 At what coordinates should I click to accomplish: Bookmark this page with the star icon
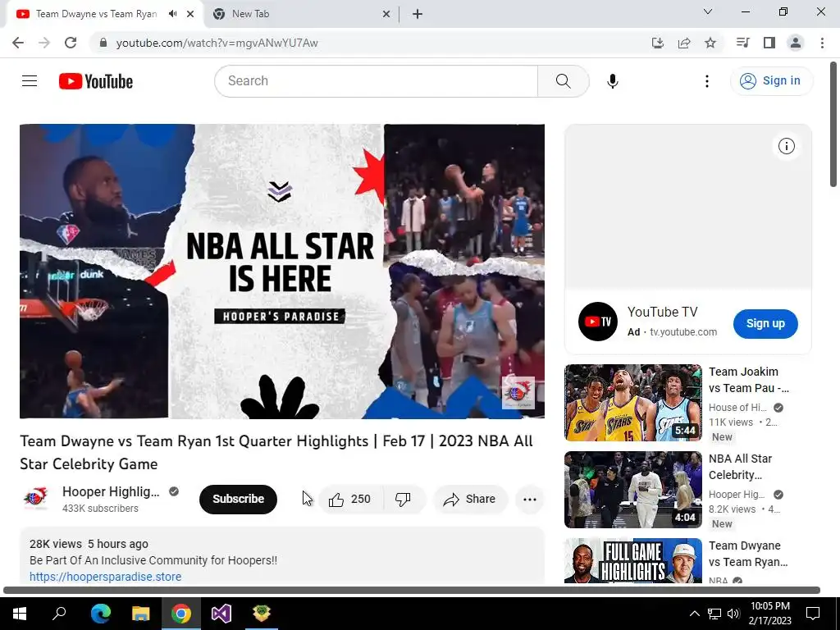pos(710,43)
